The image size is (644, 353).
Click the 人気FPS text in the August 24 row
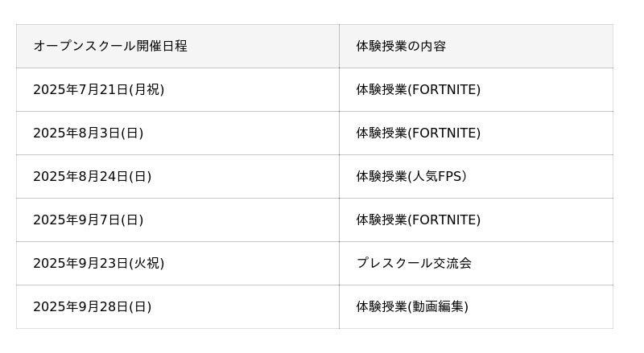(437, 177)
